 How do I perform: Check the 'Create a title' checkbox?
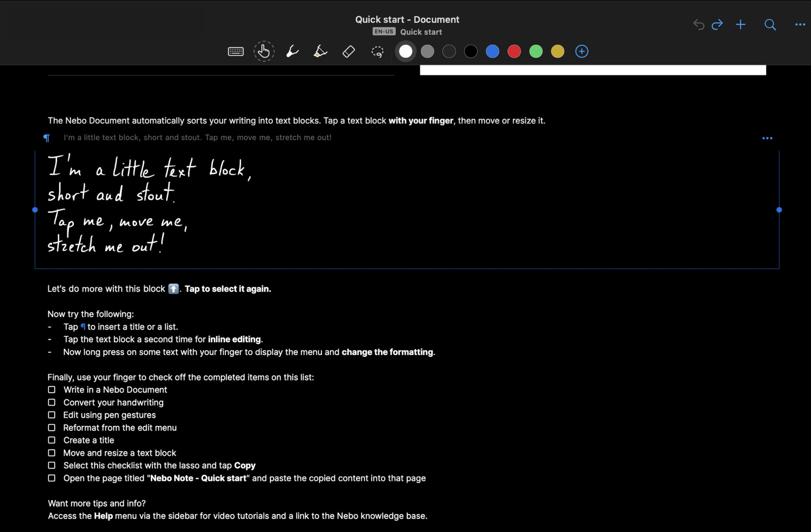52,440
